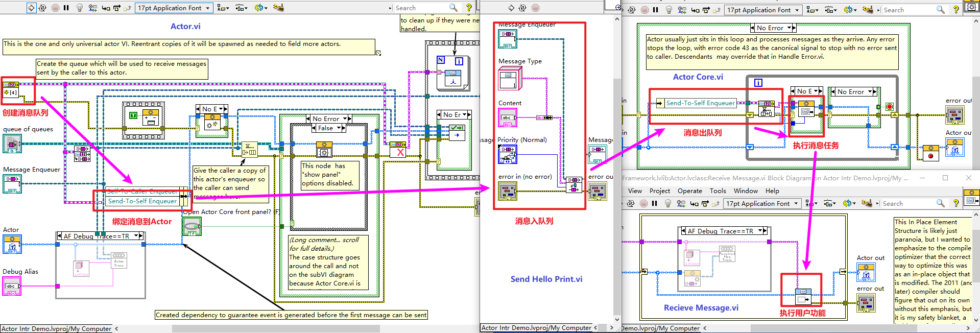
Task: Click Clean Up Diagram in Actor Core toolbar
Action: [868, 10]
